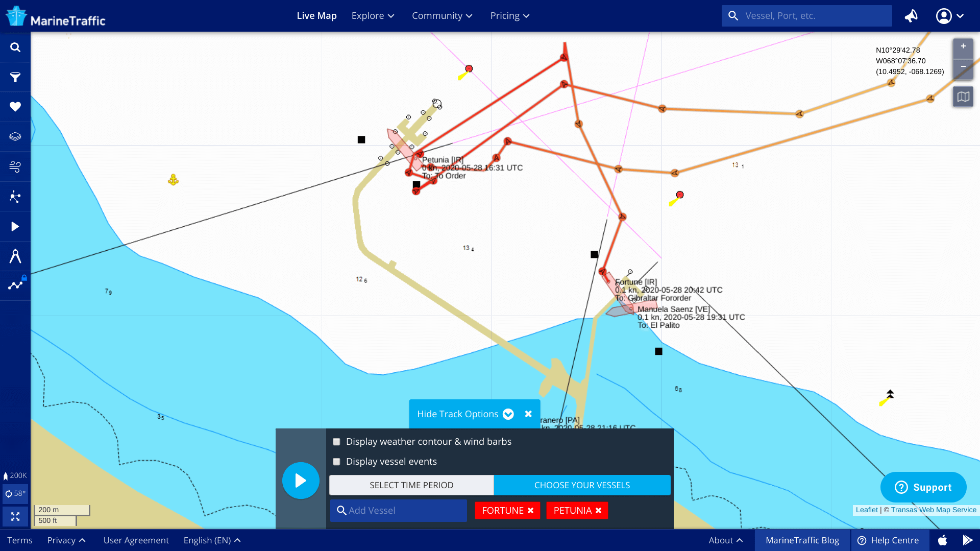Open Transas Web Map Service link

[934, 510]
